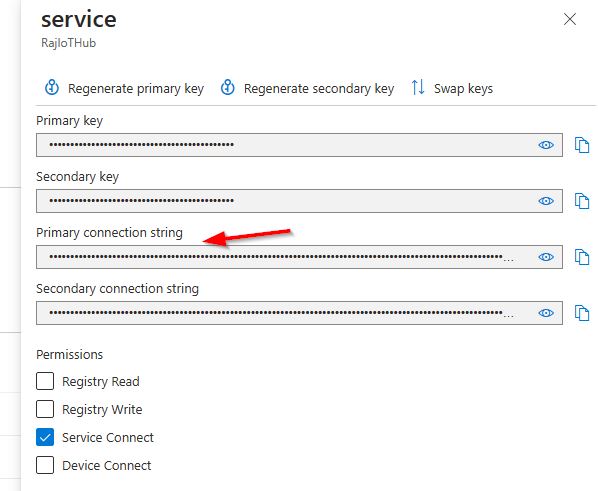Image resolution: width=598 pixels, height=491 pixels.
Task: Uncheck the Service Connect permission
Action: tap(45, 437)
